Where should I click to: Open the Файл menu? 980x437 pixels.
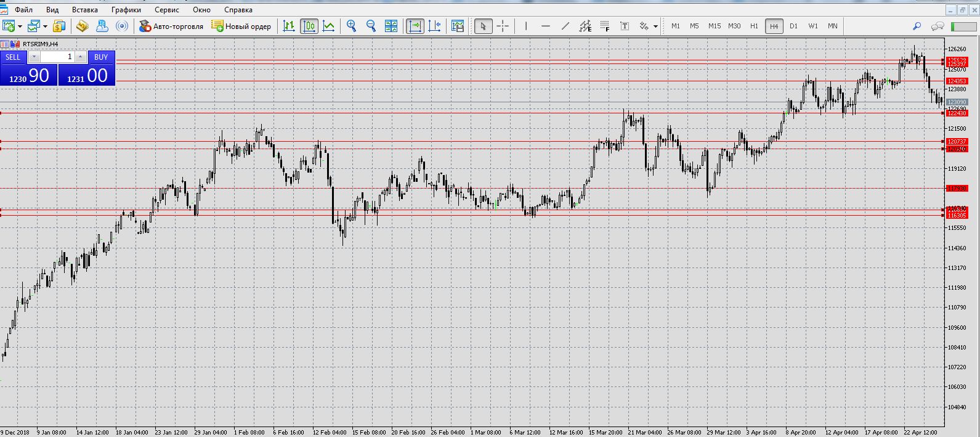[24, 10]
